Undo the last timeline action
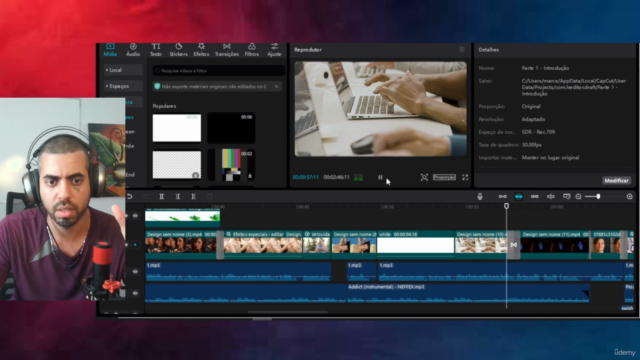This screenshot has width=640, height=360. pyautogui.click(x=129, y=197)
